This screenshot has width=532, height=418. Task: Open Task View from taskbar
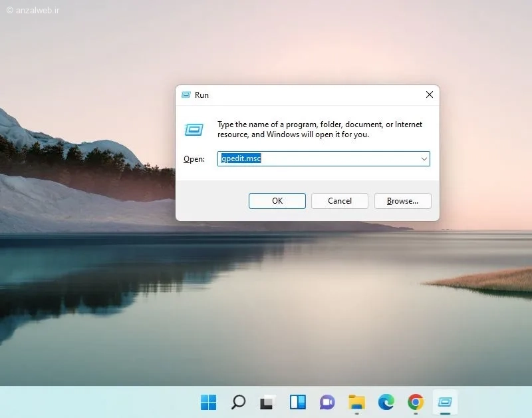[267, 402]
